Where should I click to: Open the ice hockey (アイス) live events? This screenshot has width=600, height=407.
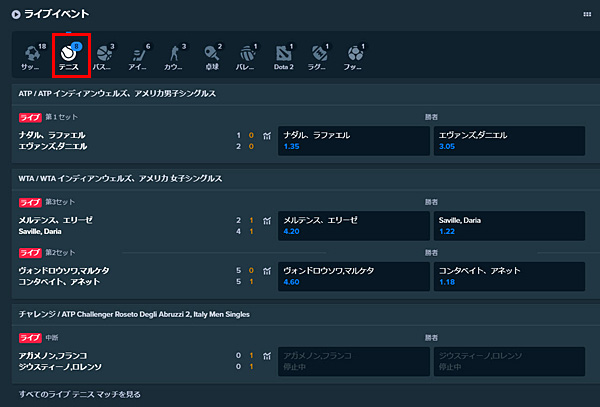(x=141, y=56)
